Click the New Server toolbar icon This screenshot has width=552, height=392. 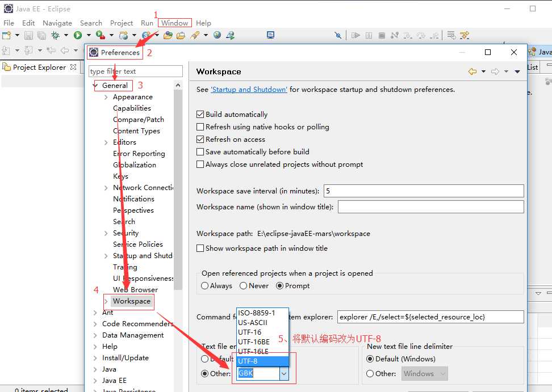[x=124, y=35]
